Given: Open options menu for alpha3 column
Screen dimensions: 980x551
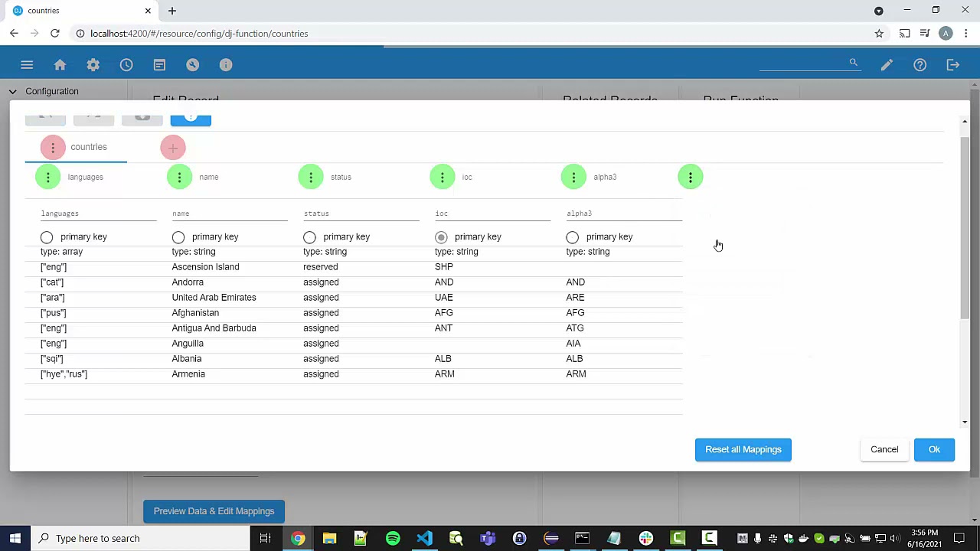Looking at the screenshot, I should (x=573, y=178).
